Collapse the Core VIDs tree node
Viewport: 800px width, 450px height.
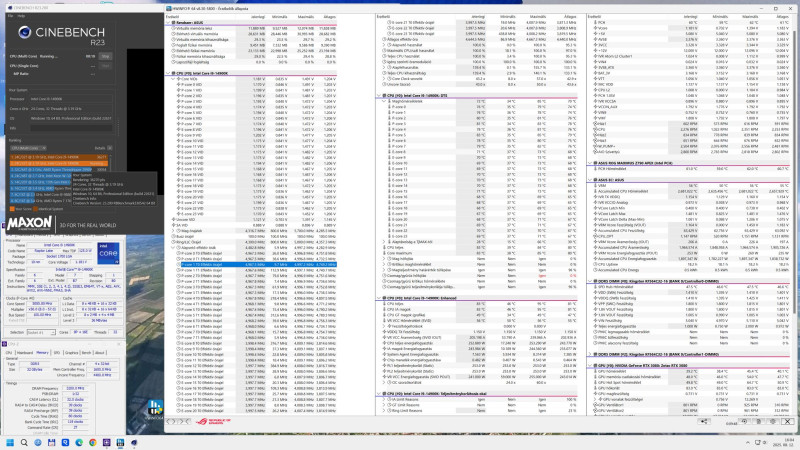pyautogui.click(x=173, y=79)
